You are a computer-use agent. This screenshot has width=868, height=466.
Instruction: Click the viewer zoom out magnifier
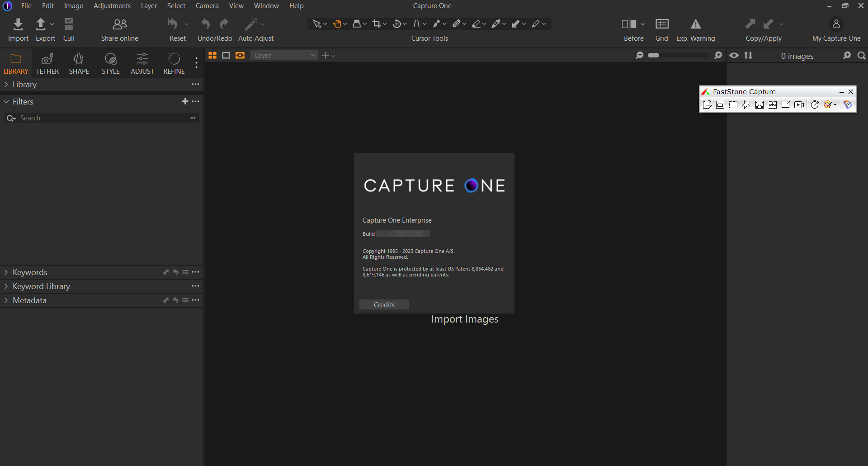coord(639,55)
